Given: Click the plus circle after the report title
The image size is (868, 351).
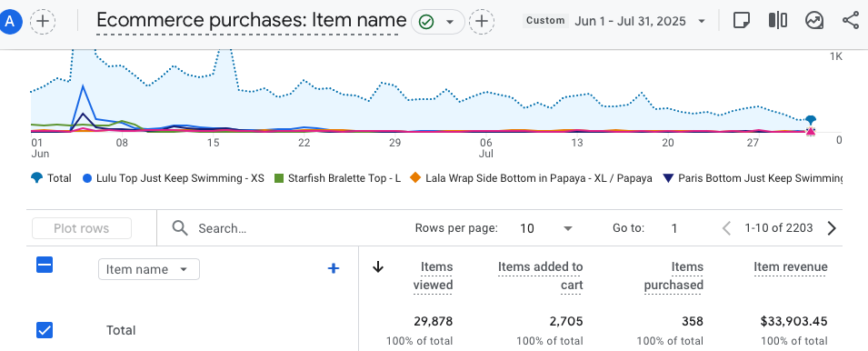Looking at the screenshot, I should point(482,22).
